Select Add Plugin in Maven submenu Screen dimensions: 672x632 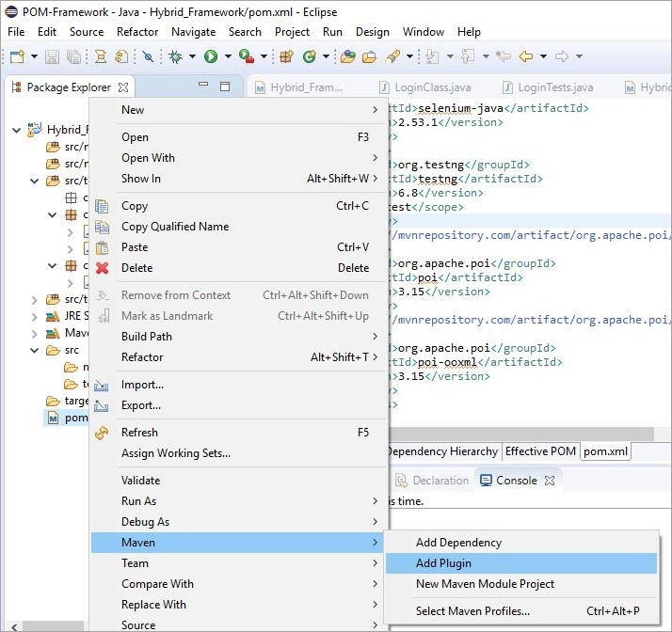point(521,563)
